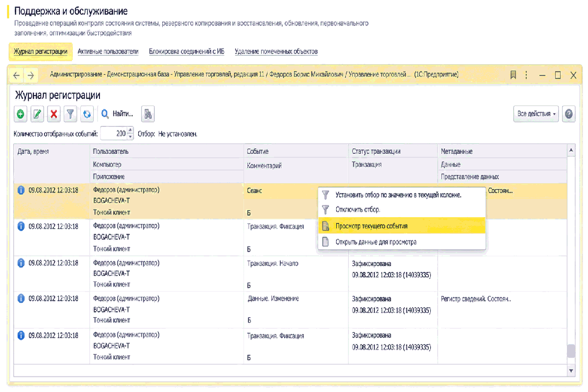Click the Найти... search button
The width and height of the screenshot is (588, 392).
pyautogui.click(x=117, y=114)
